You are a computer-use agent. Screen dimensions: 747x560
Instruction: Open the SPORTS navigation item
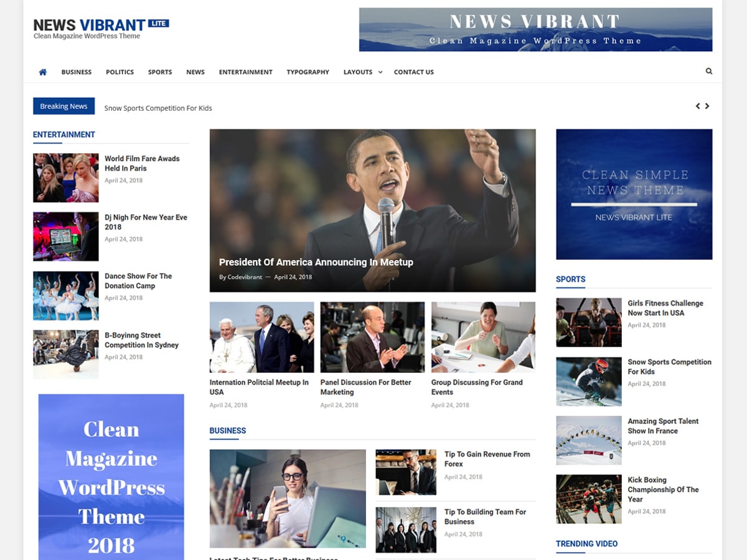pos(159,72)
